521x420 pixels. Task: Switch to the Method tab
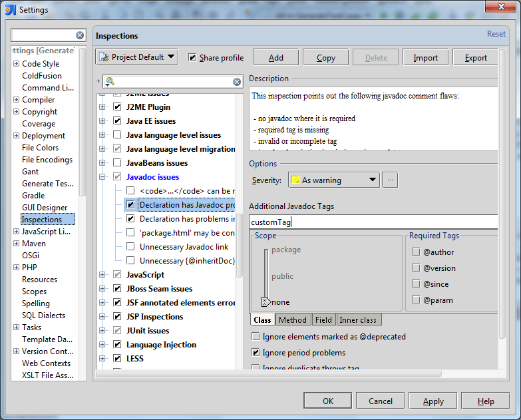[293, 319]
